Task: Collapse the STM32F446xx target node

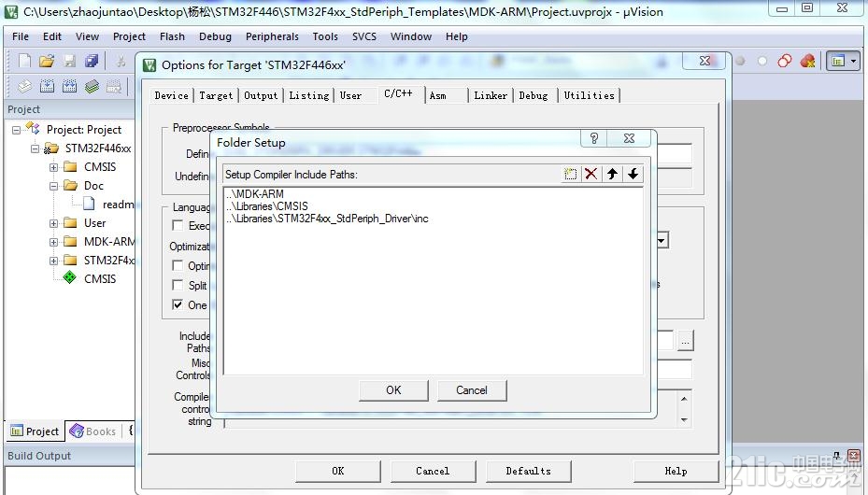Action: (35, 148)
